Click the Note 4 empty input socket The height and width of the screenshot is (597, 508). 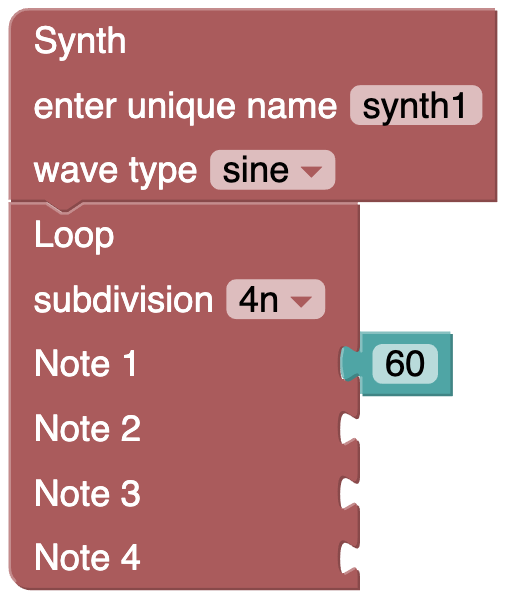pyautogui.click(x=350, y=558)
